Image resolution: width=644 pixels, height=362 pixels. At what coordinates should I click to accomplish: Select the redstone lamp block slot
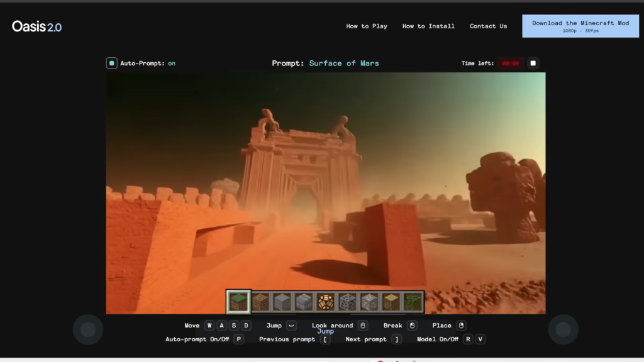(325, 302)
